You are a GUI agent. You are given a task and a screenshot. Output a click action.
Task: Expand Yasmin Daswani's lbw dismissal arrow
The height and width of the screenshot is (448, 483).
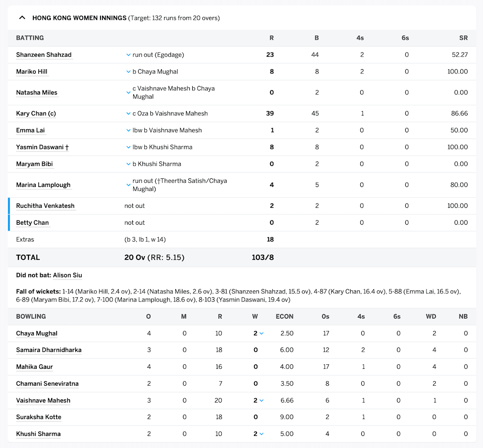128,147
